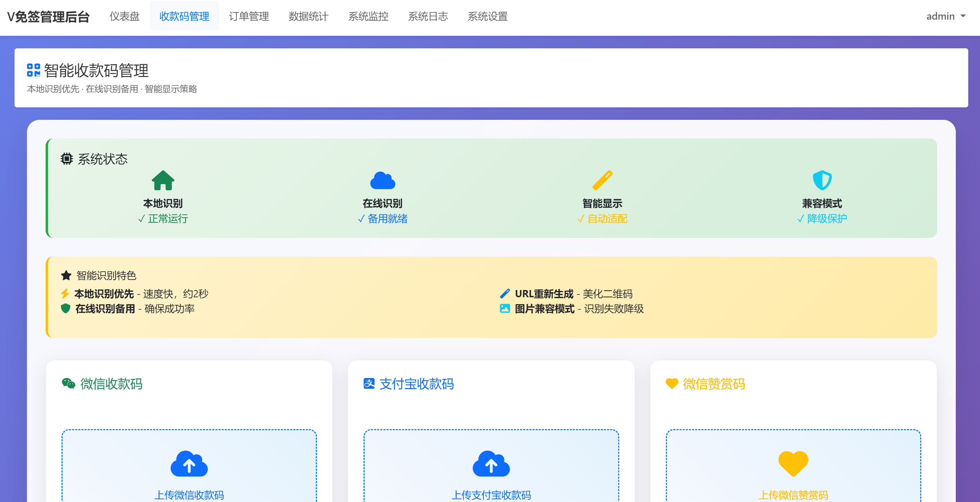This screenshot has height=502, width=980.
Task: Click the green house icon for 本地识别
Action: [x=163, y=180]
